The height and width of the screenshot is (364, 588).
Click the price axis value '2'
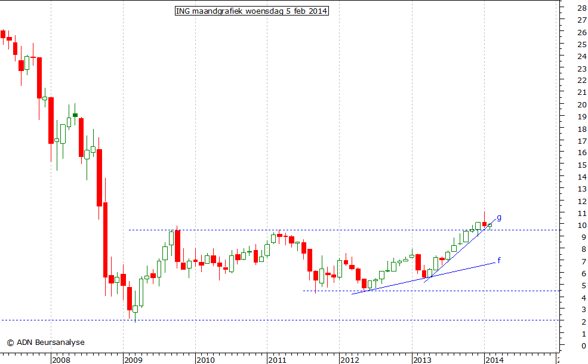click(x=584, y=322)
